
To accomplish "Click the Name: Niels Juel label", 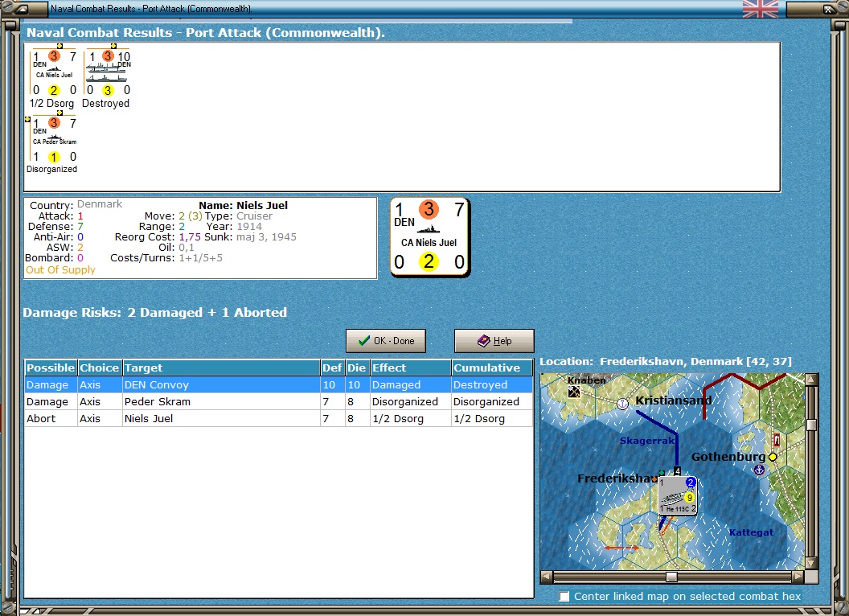I will pos(243,205).
